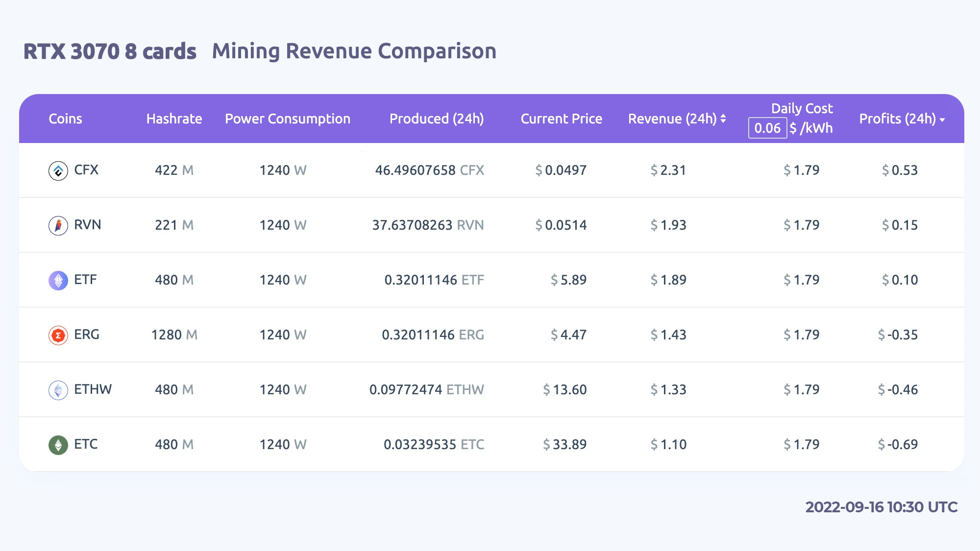Click the $0.10 profit value

coord(900,280)
